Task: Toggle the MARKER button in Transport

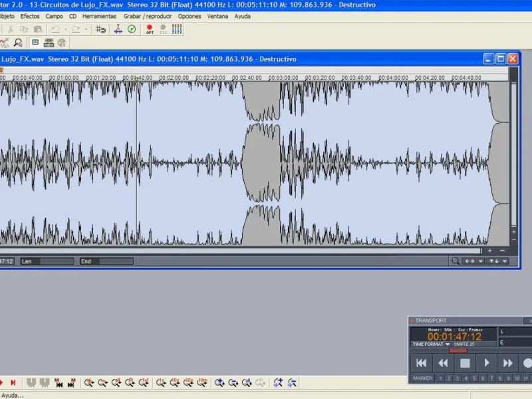Action: [422, 378]
